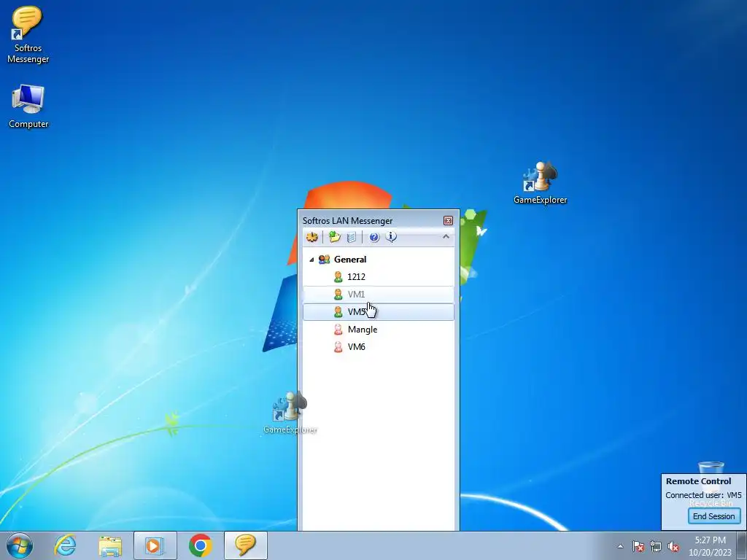
Task: Launch Google Chrome from the taskbar
Action: pyautogui.click(x=201, y=545)
